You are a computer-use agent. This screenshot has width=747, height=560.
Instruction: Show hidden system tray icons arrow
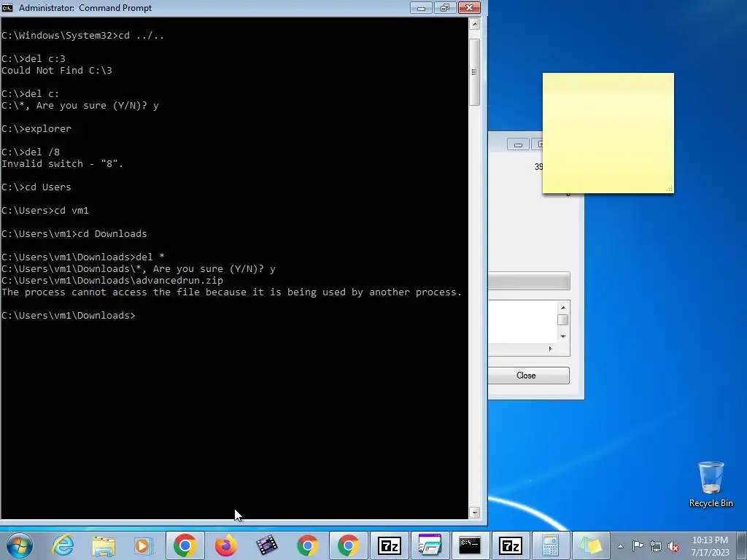[620, 546]
